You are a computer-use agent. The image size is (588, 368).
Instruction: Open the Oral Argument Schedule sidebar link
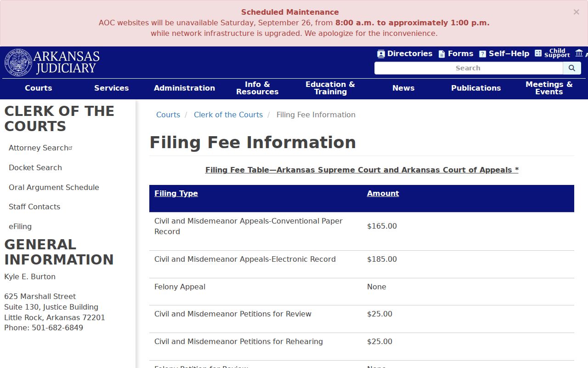click(54, 188)
